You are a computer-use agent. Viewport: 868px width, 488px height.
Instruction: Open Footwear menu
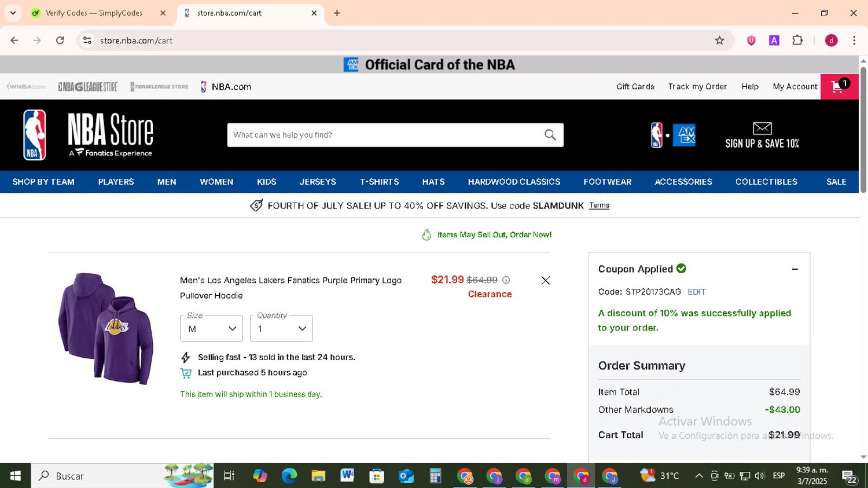coord(608,182)
